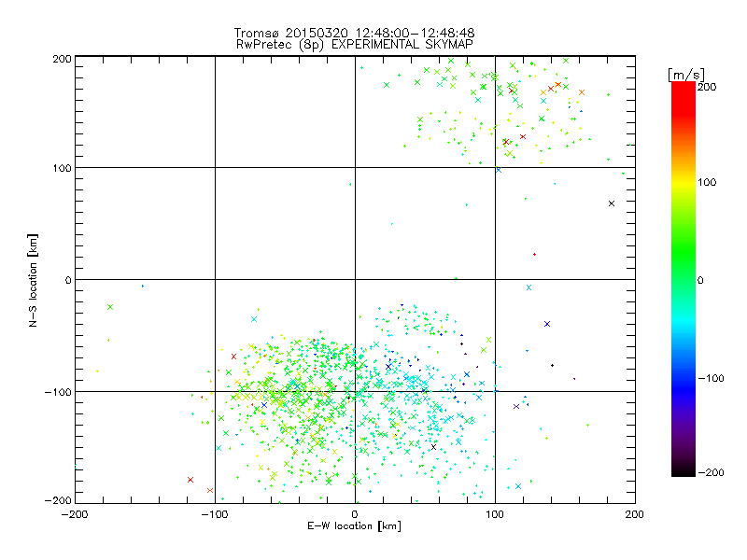This screenshot has width=747, height=560.
Task: Click the '100' label on the E-W axis
Action: pyautogui.click(x=495, y=514)
